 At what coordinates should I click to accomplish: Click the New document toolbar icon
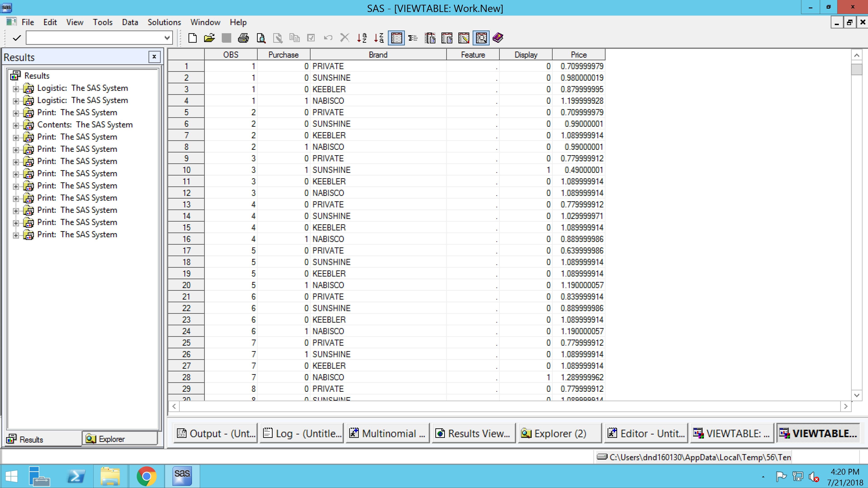(x=192, y=38)
